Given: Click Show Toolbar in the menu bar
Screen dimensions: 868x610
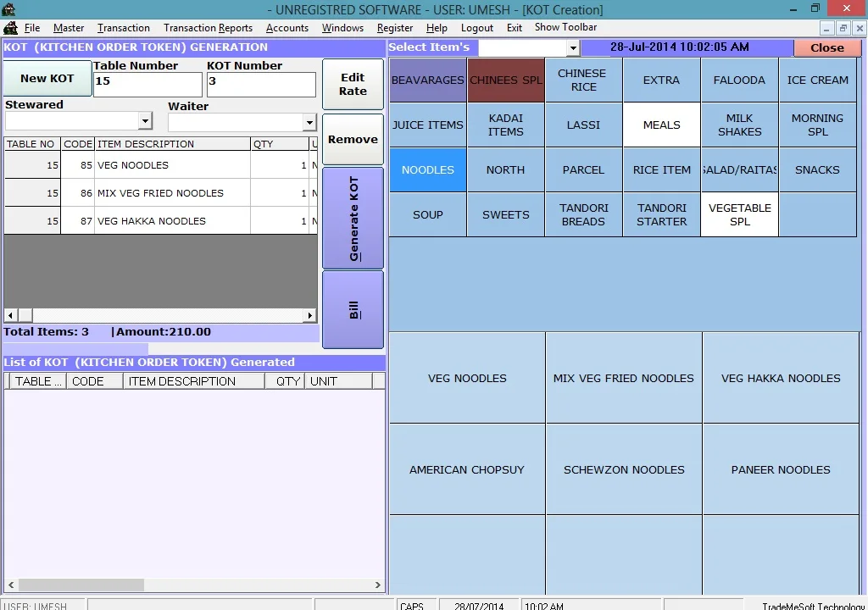Looking at the screenshot, I should [565, 27].
